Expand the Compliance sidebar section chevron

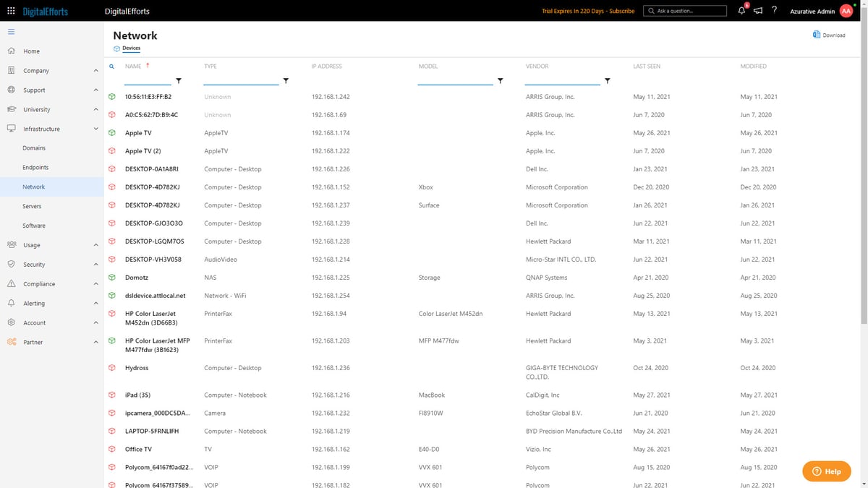96,284
